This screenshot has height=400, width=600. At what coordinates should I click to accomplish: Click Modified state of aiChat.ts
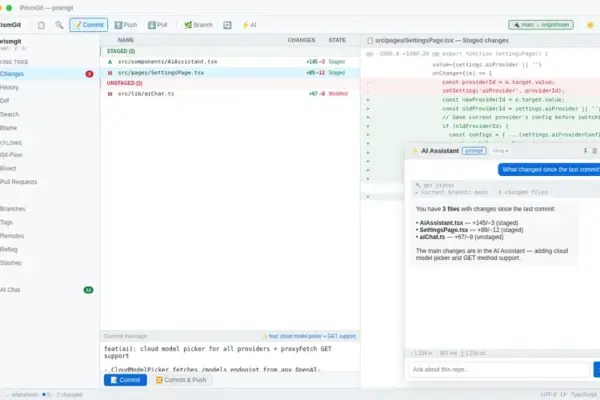(338, 94)
